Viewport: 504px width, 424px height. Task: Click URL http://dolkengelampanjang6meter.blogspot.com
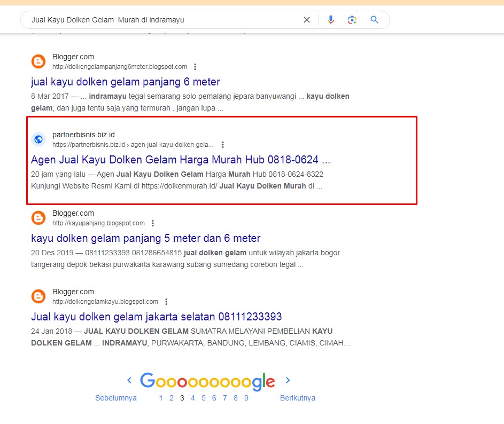[120, 67]
